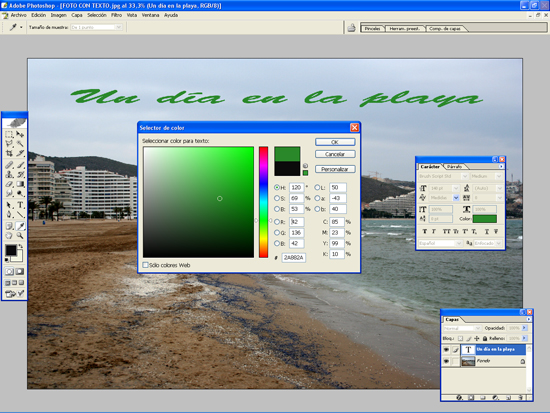The image size is (550, 413).
Task: Select the Magic Wand tool
Action: click(20, 144)
